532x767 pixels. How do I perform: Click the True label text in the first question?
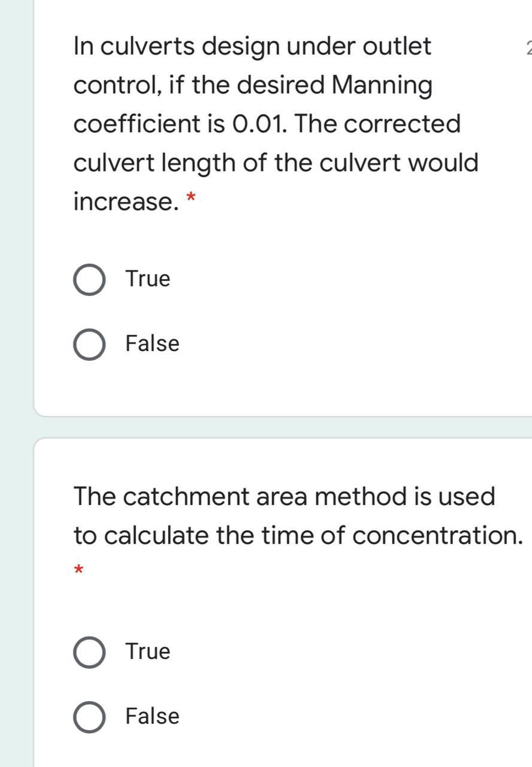click(x=146, y=277)
